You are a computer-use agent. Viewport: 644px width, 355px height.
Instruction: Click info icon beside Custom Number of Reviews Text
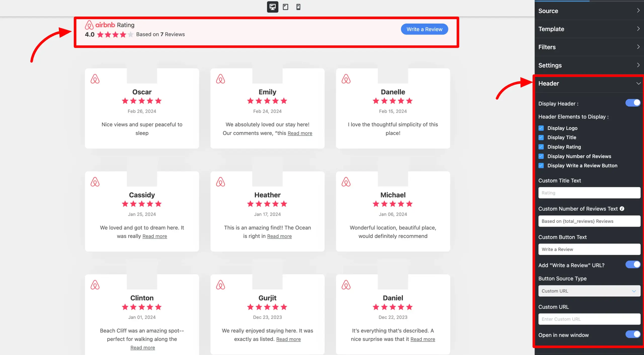[x=622, y=209]
